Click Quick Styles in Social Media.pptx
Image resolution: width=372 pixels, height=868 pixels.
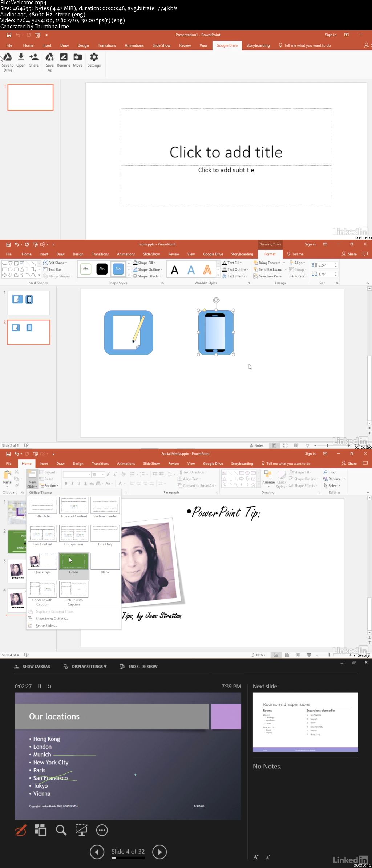[x=282, y=479]
